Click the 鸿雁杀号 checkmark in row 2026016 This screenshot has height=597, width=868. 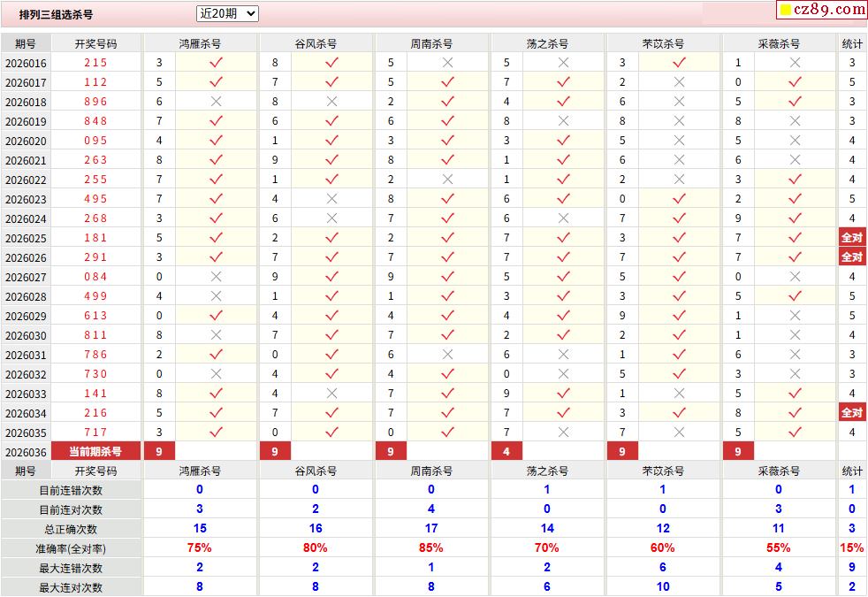(x=216, y=63)
